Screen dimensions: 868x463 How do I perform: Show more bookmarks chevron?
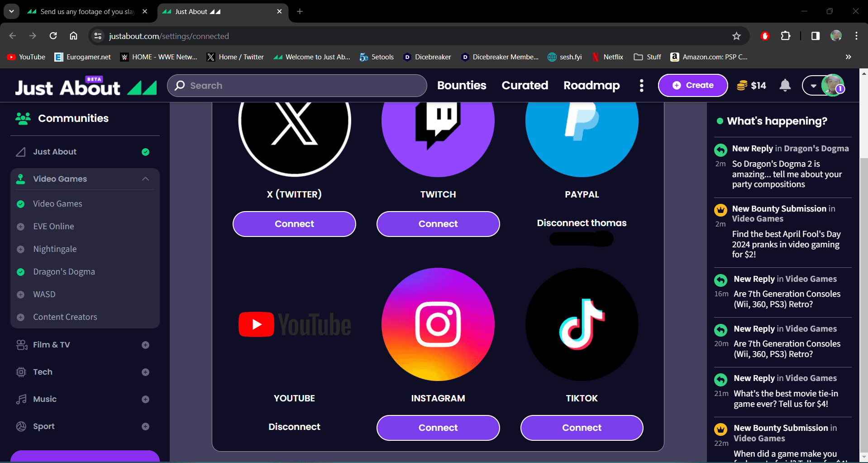coord(848,57)
